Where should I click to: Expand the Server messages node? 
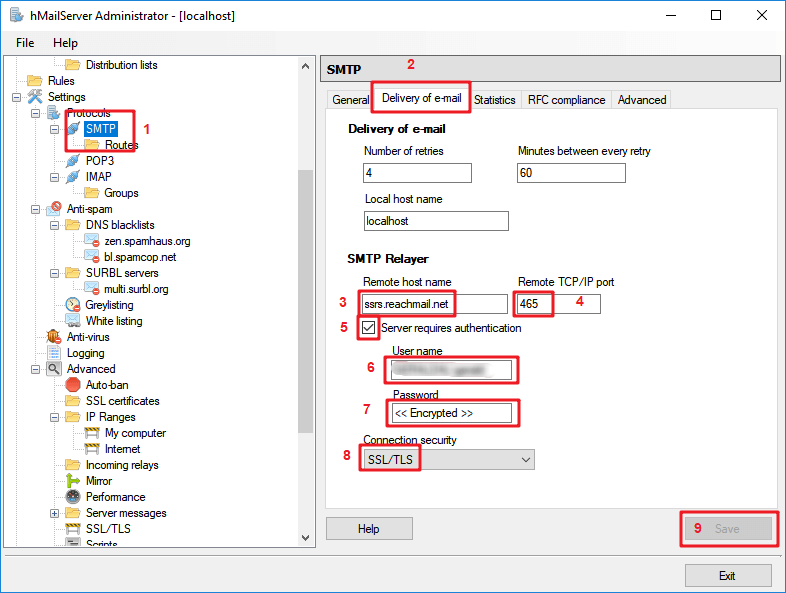point(55,513)
